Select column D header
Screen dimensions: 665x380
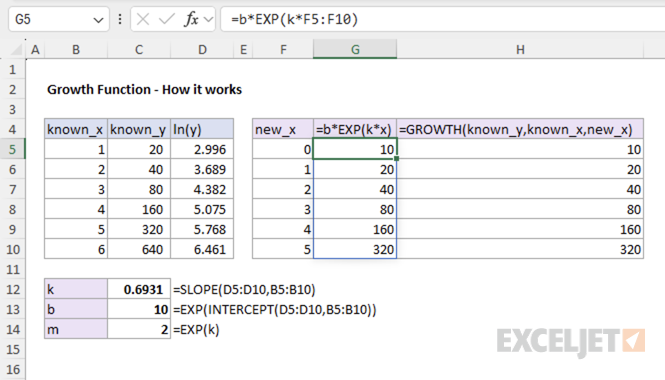click(202, 50)
